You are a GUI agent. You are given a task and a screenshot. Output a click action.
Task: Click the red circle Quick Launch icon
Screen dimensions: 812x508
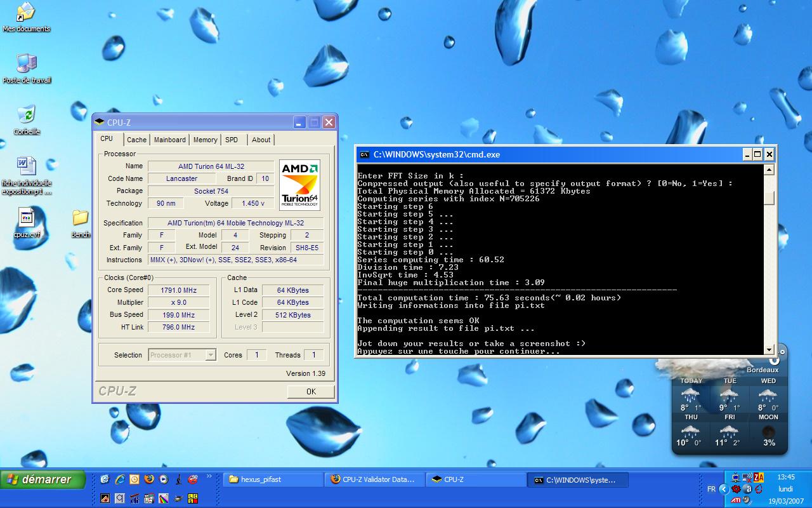(193, 479)
